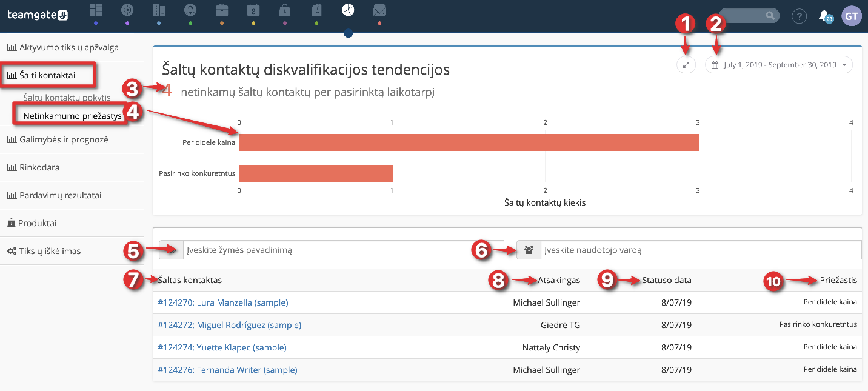Open the shopping bag import icon in navigation
Screen dimensions: 868x391
(x=284, y=10)
